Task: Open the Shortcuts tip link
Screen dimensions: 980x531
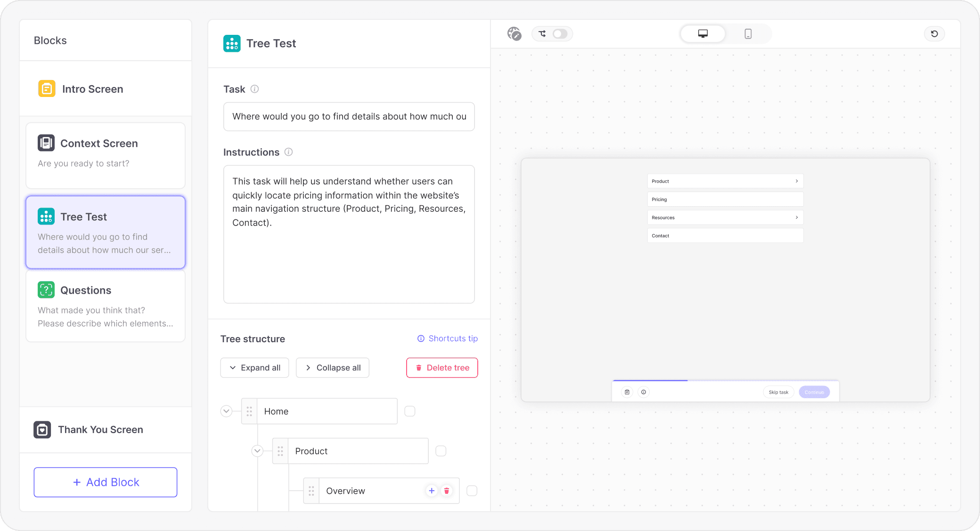Action: point(448,338)
